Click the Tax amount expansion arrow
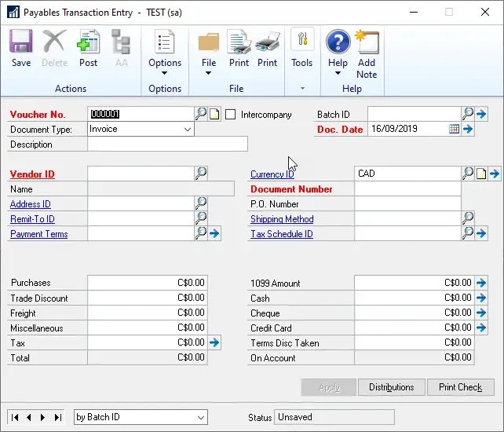Viewport: 504px width, 432px height. click(x=214, y=342)
